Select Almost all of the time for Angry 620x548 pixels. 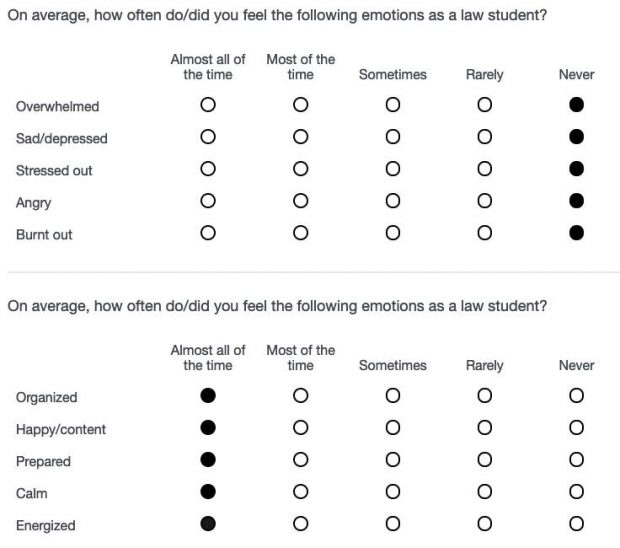pos(208,201)
